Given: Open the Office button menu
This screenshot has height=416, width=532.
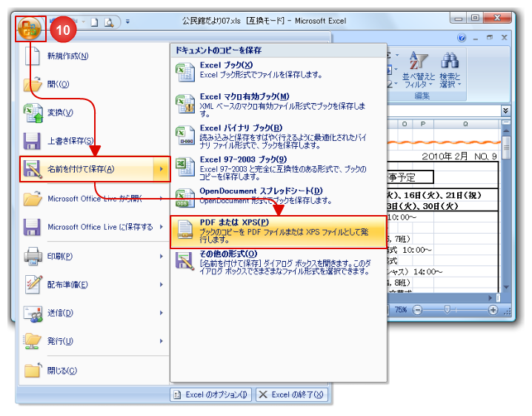Looking at the screenshot, I should click(30, 29).
